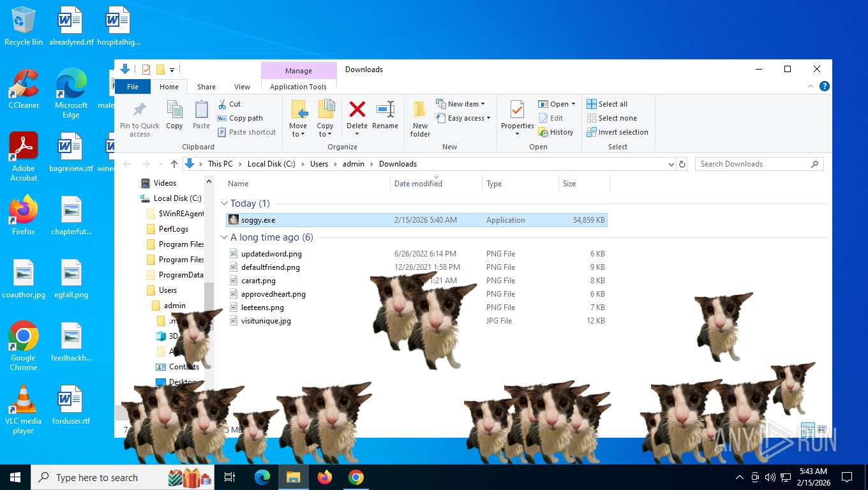Collapse the A long time ago group

pos(224,237)
